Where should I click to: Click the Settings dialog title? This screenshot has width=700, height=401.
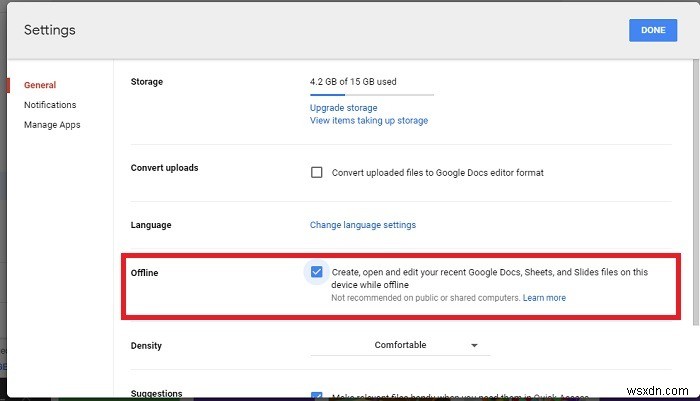pyautogui.click(x=50, y=30)
